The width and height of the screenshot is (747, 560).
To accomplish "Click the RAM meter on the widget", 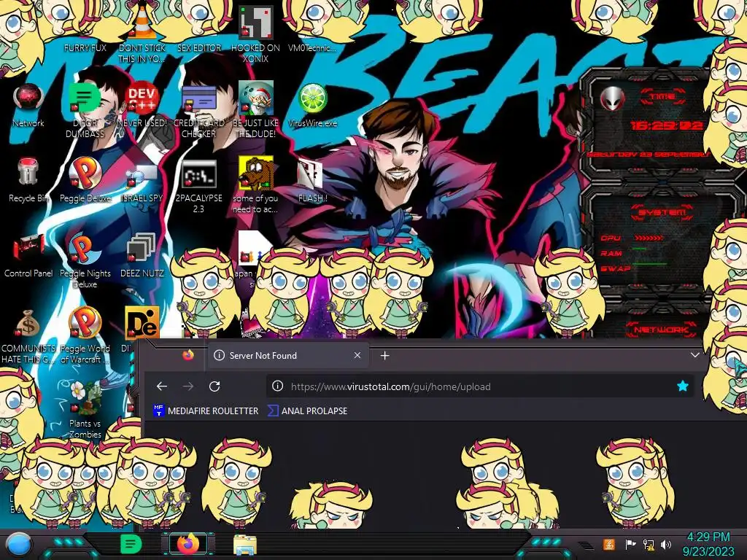I will click(624, 253).
